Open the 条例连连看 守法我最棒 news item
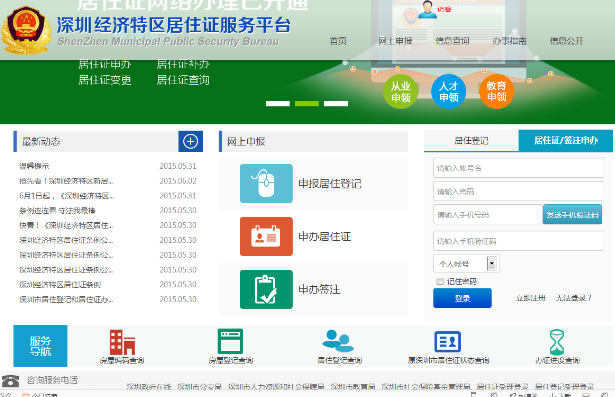The width and height of the screenshot is (615, 397). 57,211
